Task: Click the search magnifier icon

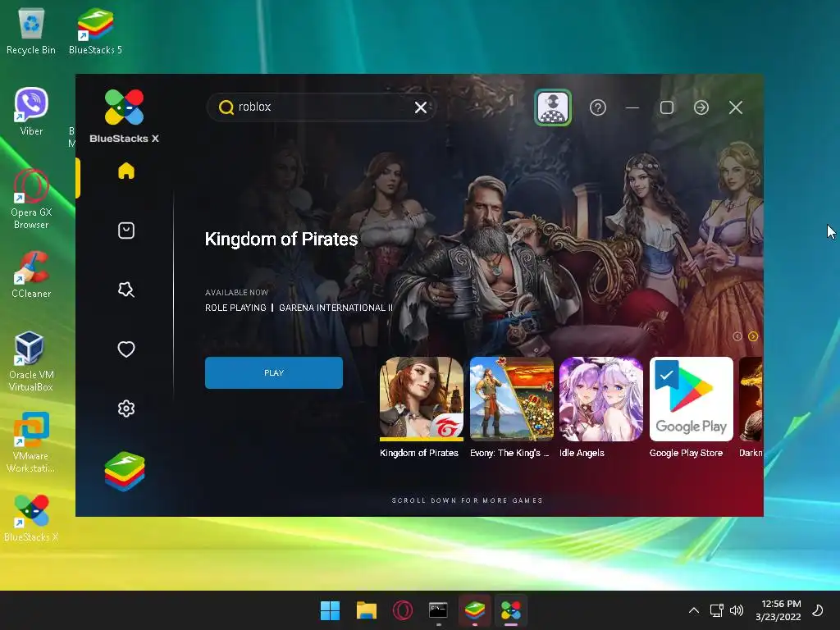Action: tap(226, 107)
